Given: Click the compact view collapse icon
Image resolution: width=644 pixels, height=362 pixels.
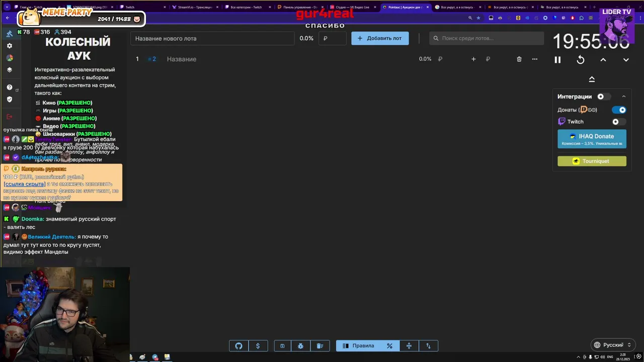Looking at the screenshot, I should tap(409, 346).
